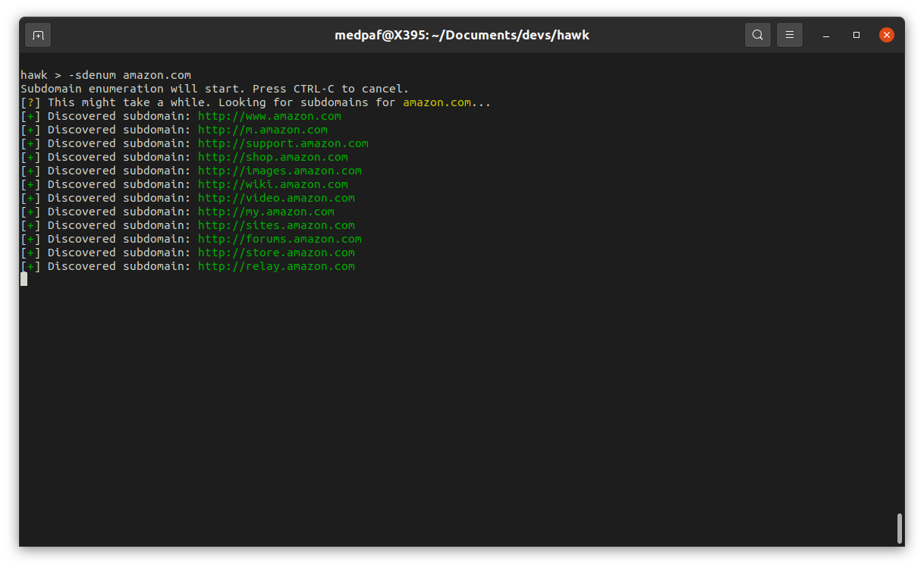Viewport: 924px width, 568px height.
Task: Close the terminal with the orange X
Action: coord(886,35)
